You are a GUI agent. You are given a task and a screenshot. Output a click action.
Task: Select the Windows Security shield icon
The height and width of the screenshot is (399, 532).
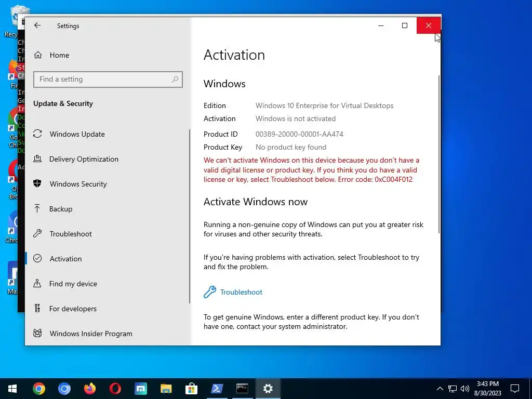click(x=37, y=183)
